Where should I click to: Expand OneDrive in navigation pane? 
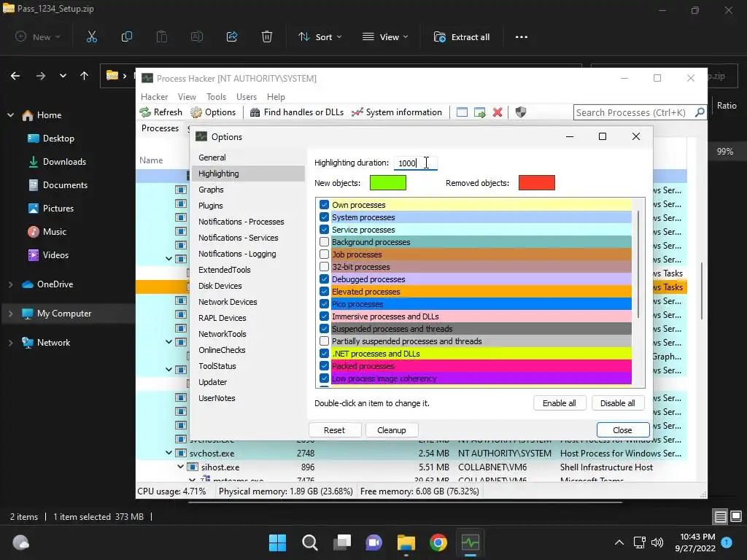[x=10, y=284]
